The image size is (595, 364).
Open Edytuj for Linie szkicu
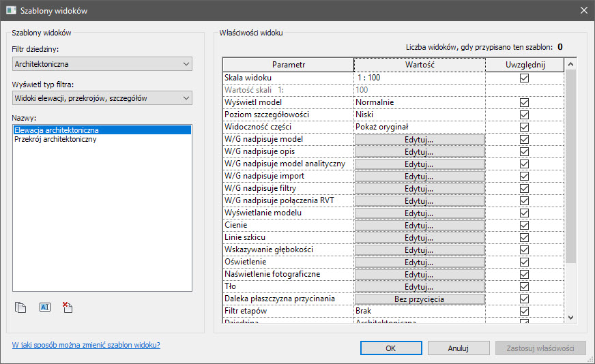[x=419, y=238]
